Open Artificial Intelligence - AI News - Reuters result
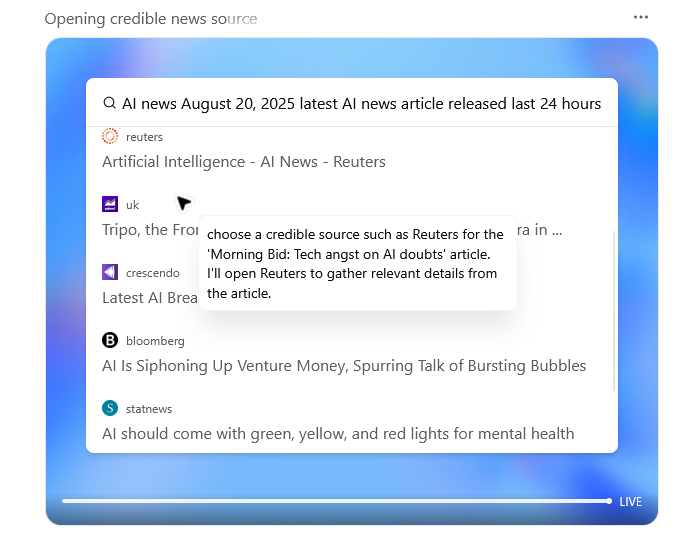 244,162
